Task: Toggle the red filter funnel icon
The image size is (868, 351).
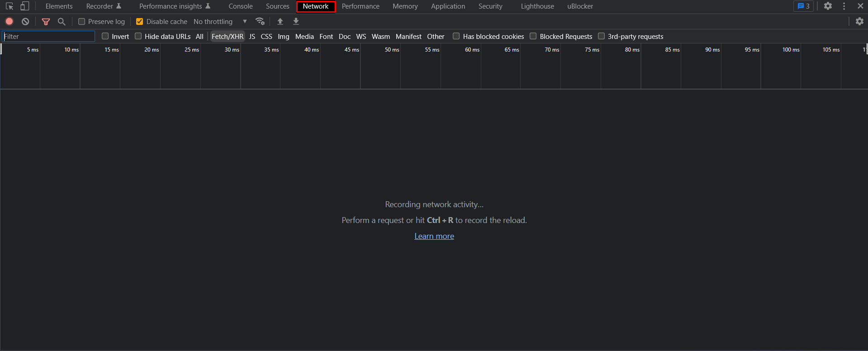Action: [46, 21]
